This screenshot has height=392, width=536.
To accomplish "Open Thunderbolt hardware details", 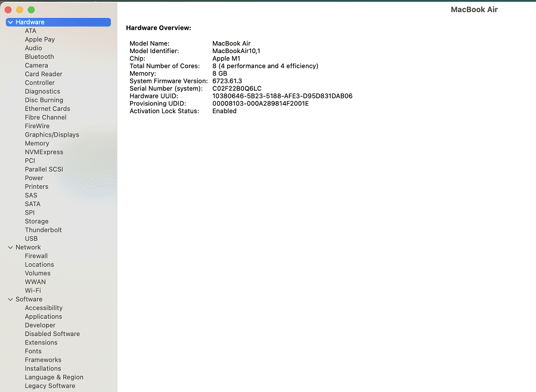I will click(43, 230).
